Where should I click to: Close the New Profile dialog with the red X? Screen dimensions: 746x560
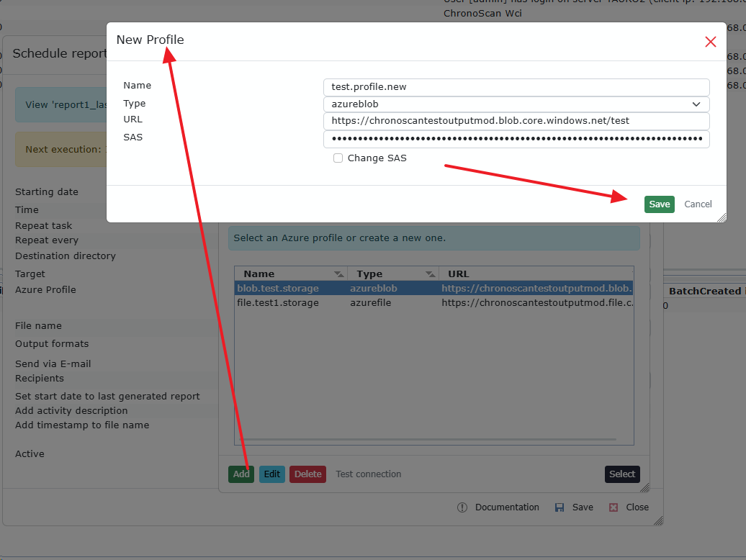[x=710, y=42]
